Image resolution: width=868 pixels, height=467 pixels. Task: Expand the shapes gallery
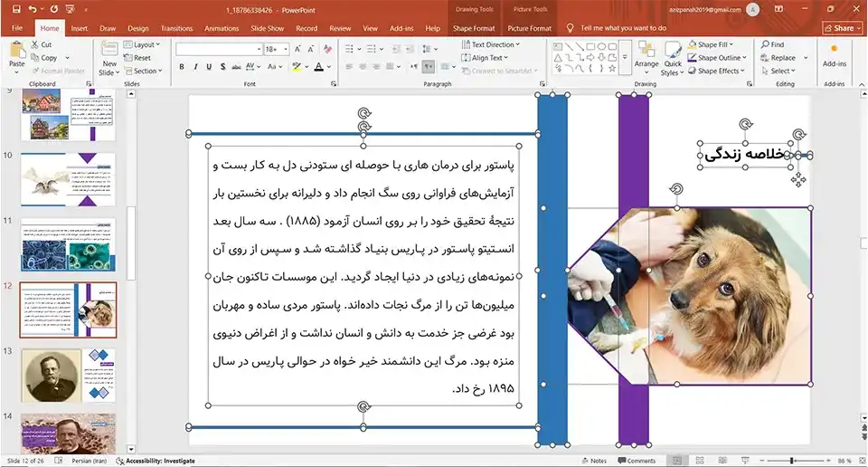tap(625, 58)
